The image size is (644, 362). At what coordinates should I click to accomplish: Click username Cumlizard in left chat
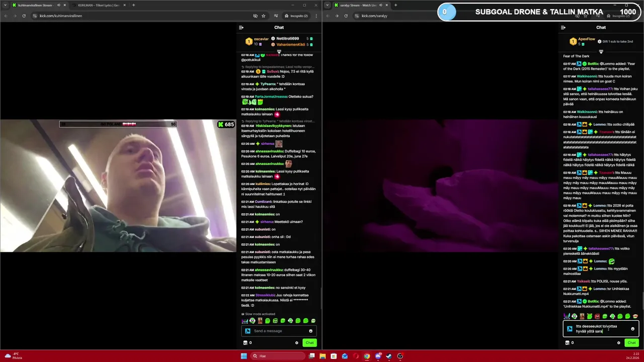pyautogui.click(x=263, y=202)
